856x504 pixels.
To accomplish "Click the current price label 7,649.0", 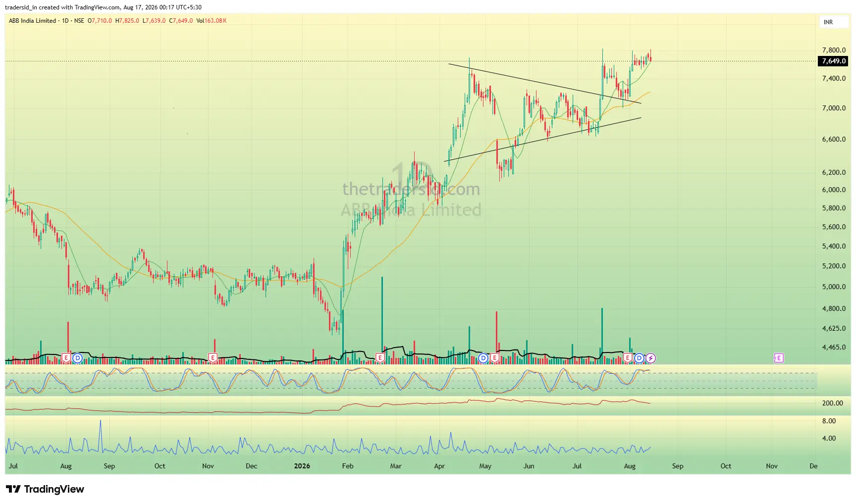I will pyautogui.click(x=834, y=61).
